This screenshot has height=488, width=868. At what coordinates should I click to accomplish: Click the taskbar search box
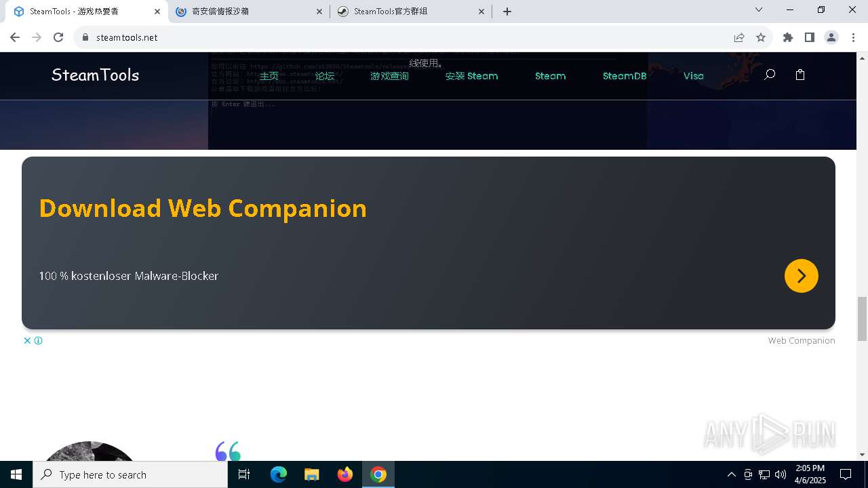click(130, 474)
